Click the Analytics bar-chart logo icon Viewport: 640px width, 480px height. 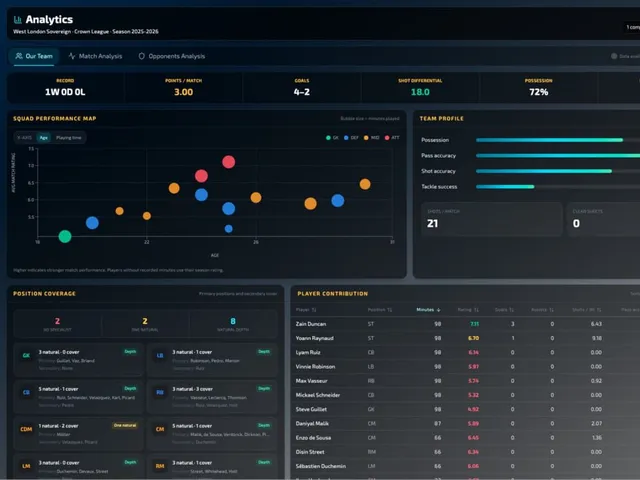coord(18,20)
